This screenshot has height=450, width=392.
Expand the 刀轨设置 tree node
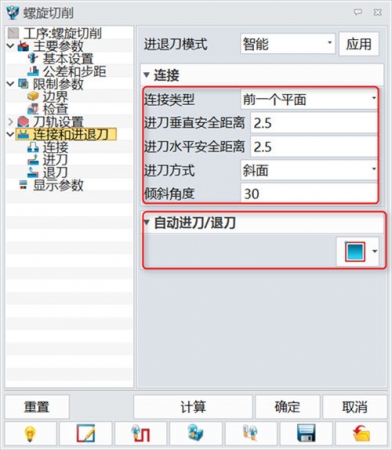pyautogui.click(x=11, y=122)
